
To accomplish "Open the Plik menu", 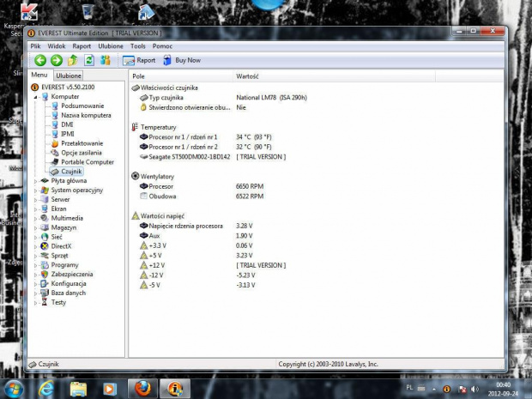I will click(x=35, y=46).
